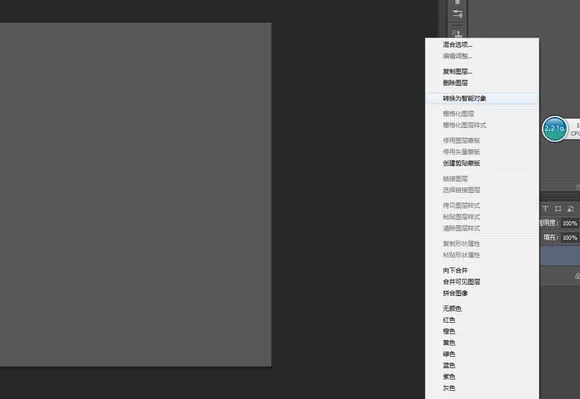Pick 黄色 layer color label
The height and width of the screenshot is (399, 580).
449,343
